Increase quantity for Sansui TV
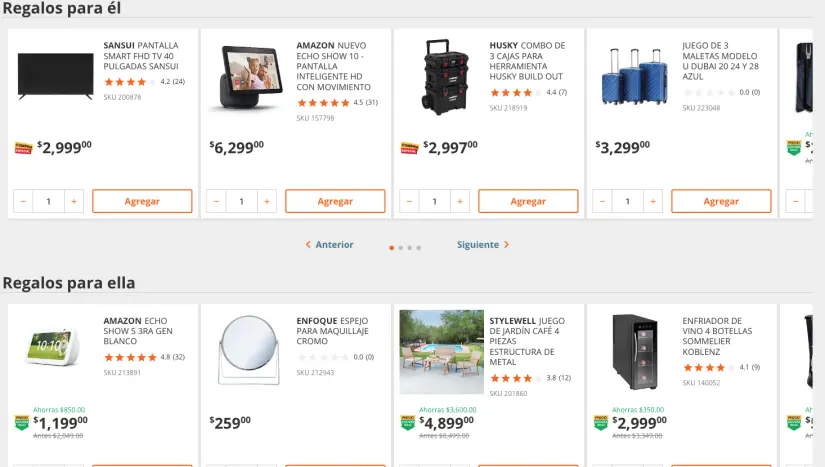This screenshot has height=467, width=825. point(74,201)
